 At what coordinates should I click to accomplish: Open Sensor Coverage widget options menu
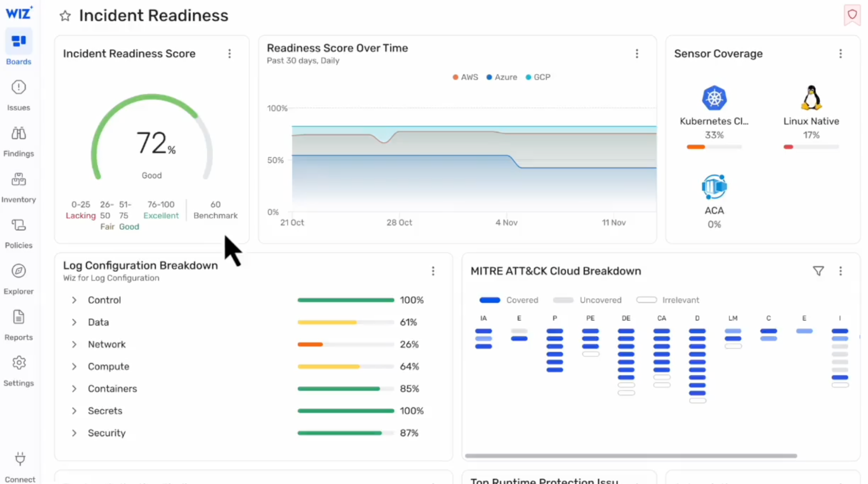pos(840,53)
